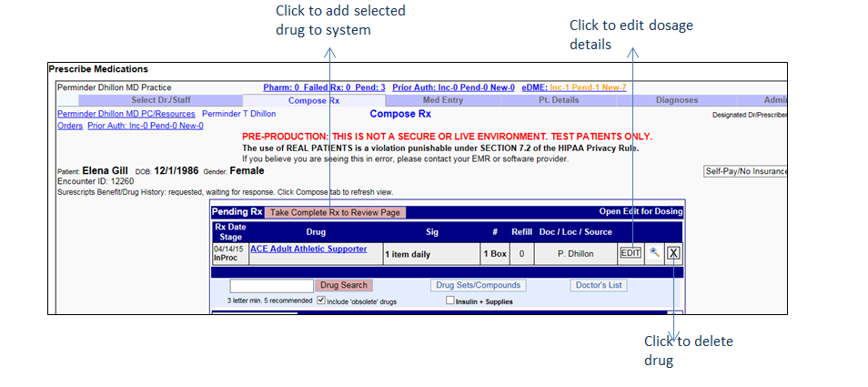This screenshot has height=387, width=868.
Task: Click the magnifier icon in the ACE row
Action: [653, 253]
